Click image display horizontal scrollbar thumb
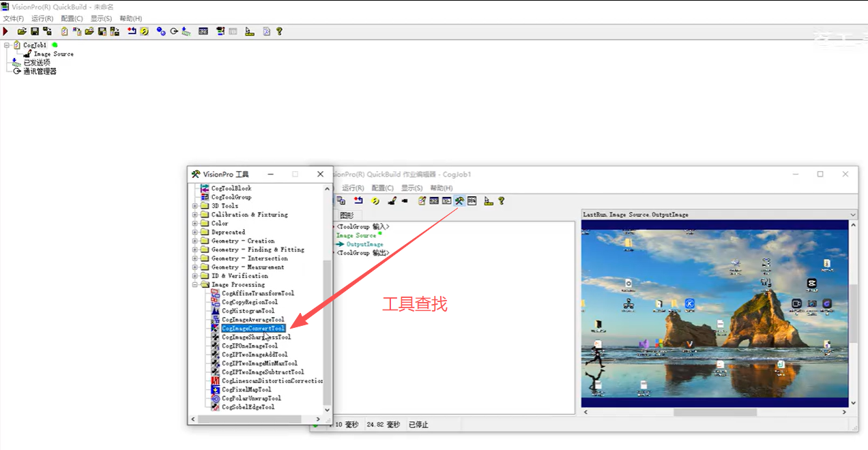The height and width of the screenshot is (450, 868). pos(715,412)
